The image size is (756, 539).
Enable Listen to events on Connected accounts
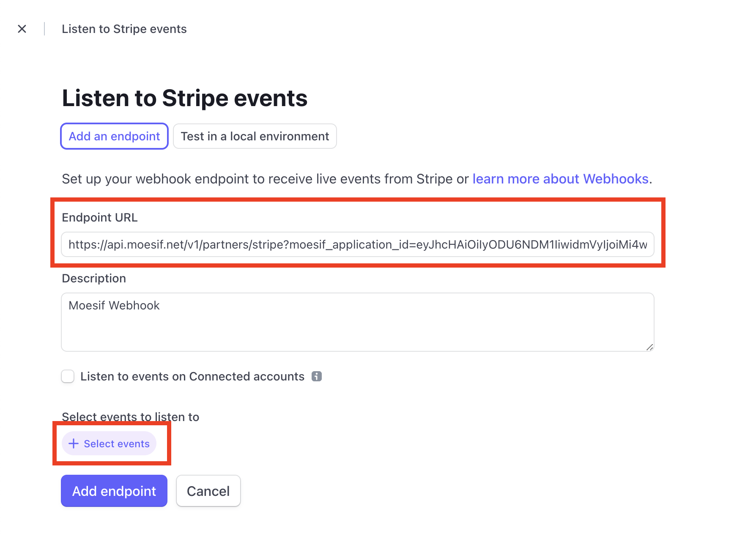point(67,376)
